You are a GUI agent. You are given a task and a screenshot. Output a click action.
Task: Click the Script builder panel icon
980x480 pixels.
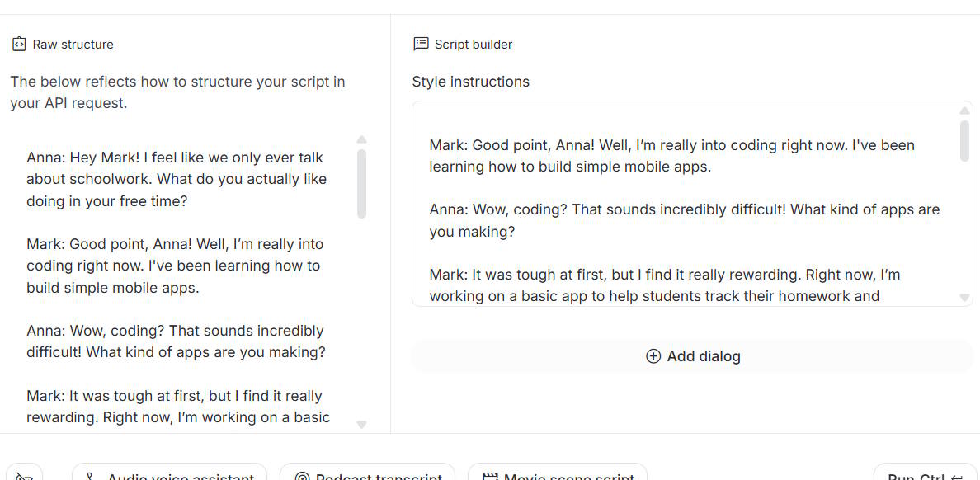click(x=420, y=43)
